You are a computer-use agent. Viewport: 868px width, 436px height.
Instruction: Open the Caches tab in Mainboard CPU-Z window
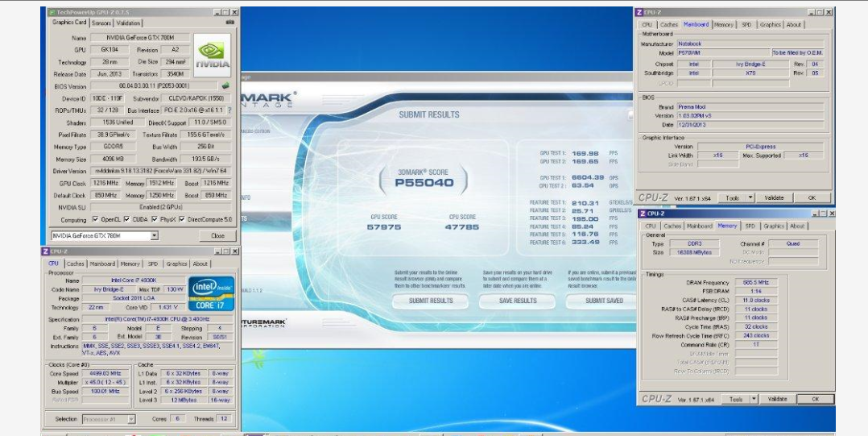click(668, 25)
